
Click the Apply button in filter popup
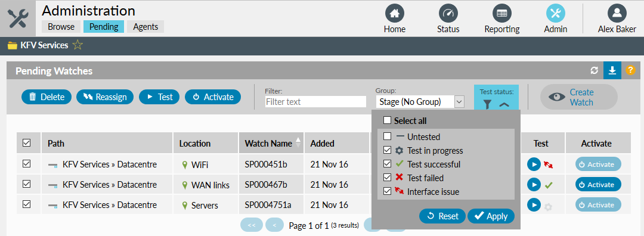(491, 216)
